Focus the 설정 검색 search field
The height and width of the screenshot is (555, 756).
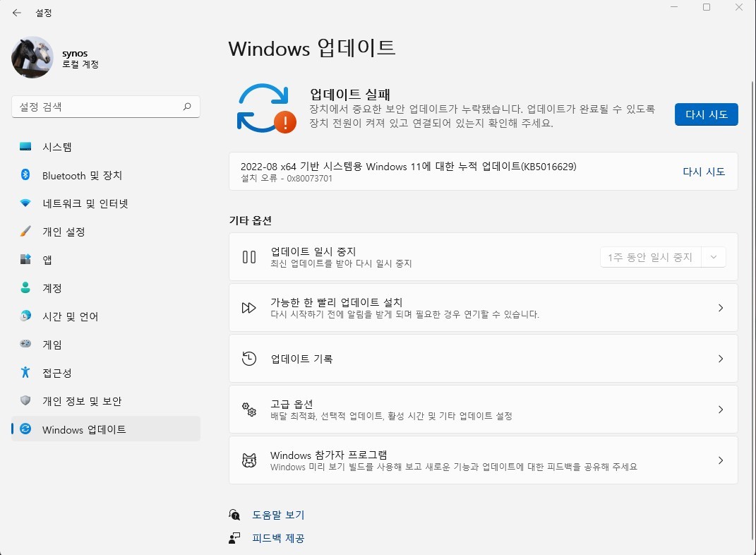pos(106,107)
